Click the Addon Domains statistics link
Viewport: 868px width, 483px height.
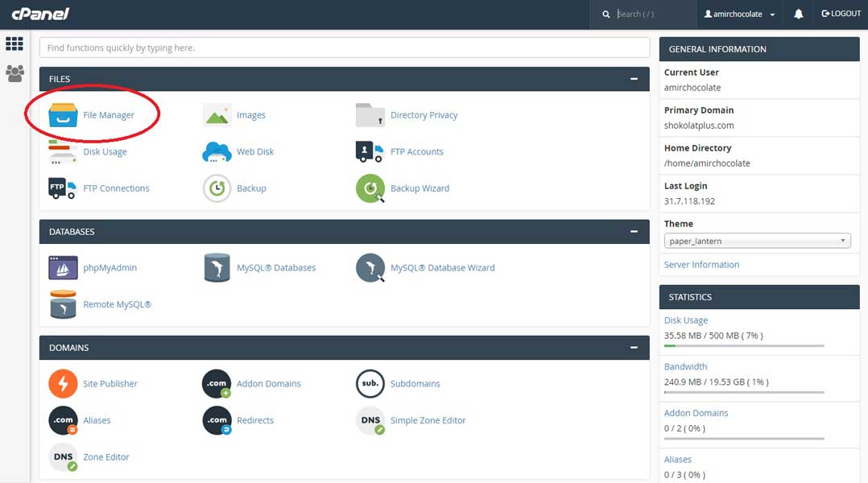[696, 413]
